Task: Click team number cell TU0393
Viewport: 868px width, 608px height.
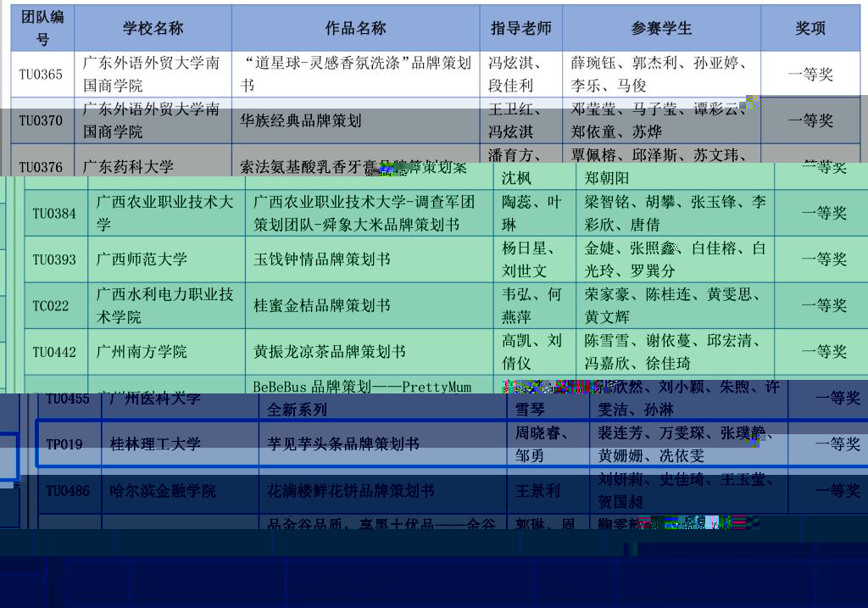Action: (56, 259)
